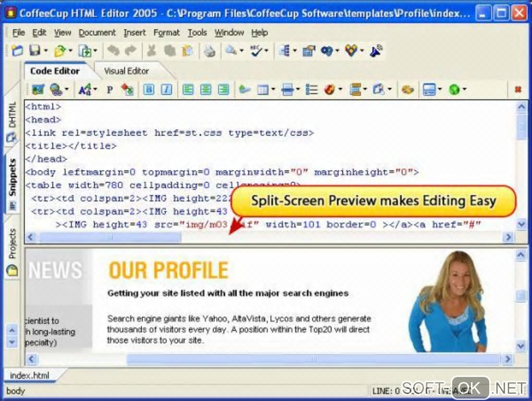Click the preview pane scroll-up arrow
Viewport: 532px width, 401px height.
[x=521, y=255]
